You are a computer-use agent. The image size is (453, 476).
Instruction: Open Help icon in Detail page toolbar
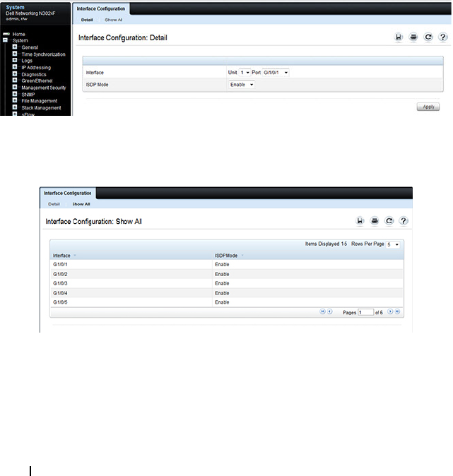(x=443, y=37)
